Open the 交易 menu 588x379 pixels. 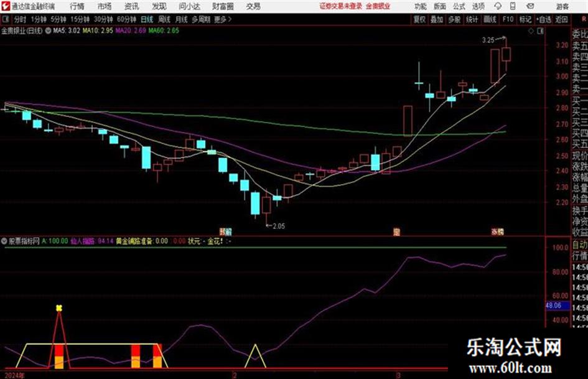click(253, 6)
